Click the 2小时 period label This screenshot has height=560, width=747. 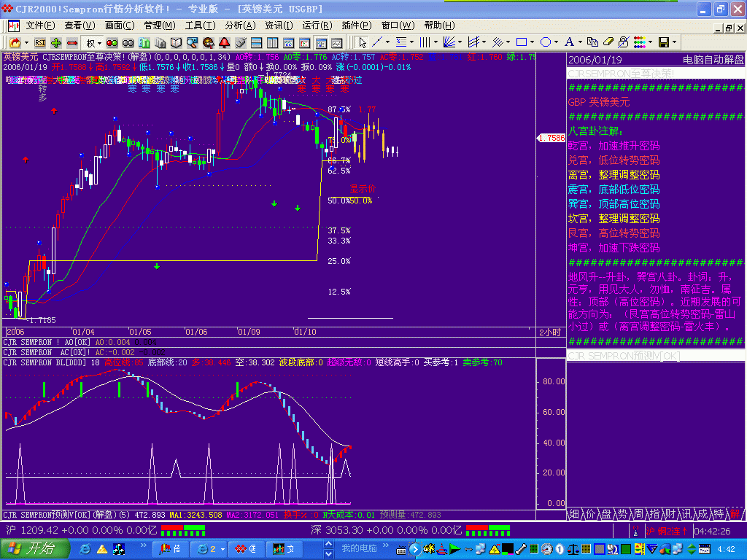tap(550, 332)
